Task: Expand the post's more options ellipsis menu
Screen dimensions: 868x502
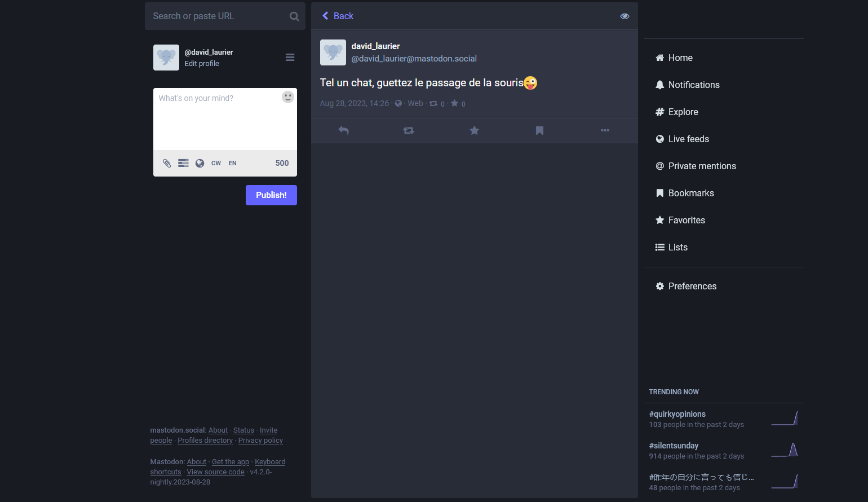Action: click(x=605, y=130)
